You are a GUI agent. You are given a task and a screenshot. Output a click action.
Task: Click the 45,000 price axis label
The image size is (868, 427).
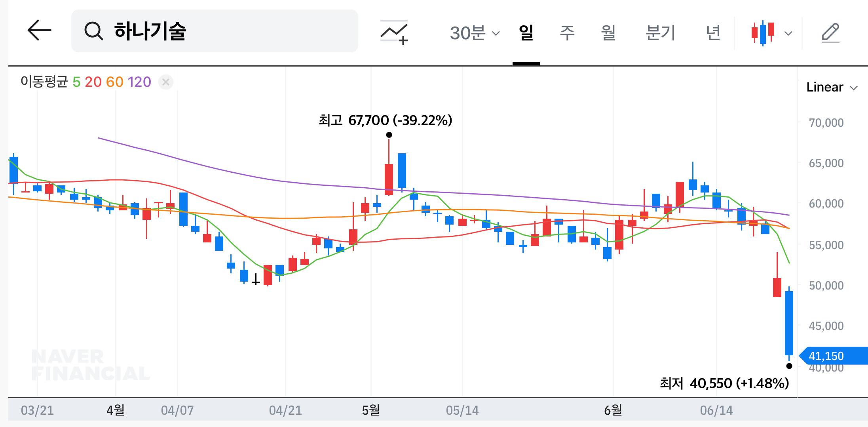[826, 326]
